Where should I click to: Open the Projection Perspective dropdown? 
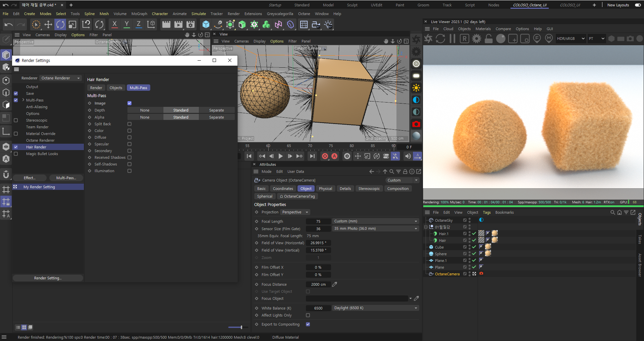[x=295, y=212]
